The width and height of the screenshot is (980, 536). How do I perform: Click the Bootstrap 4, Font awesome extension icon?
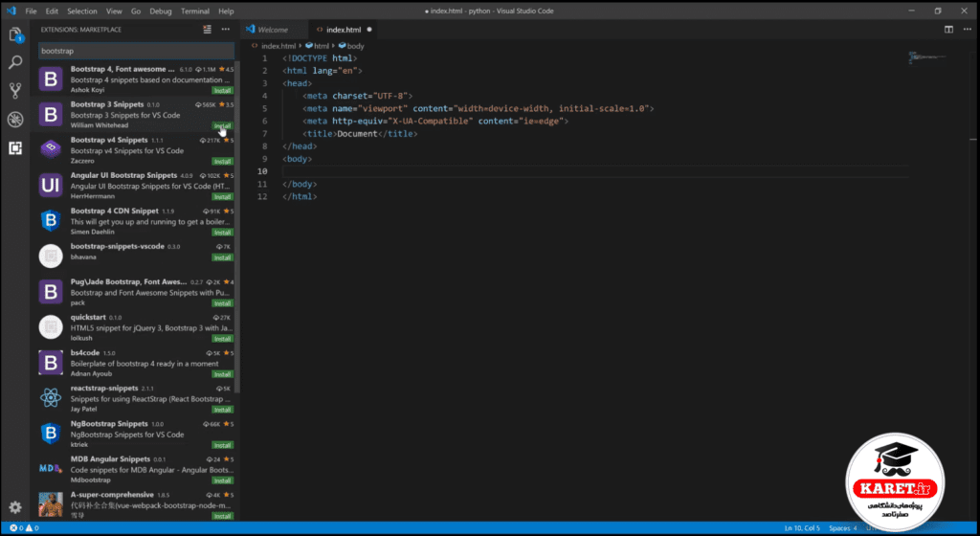51,79
